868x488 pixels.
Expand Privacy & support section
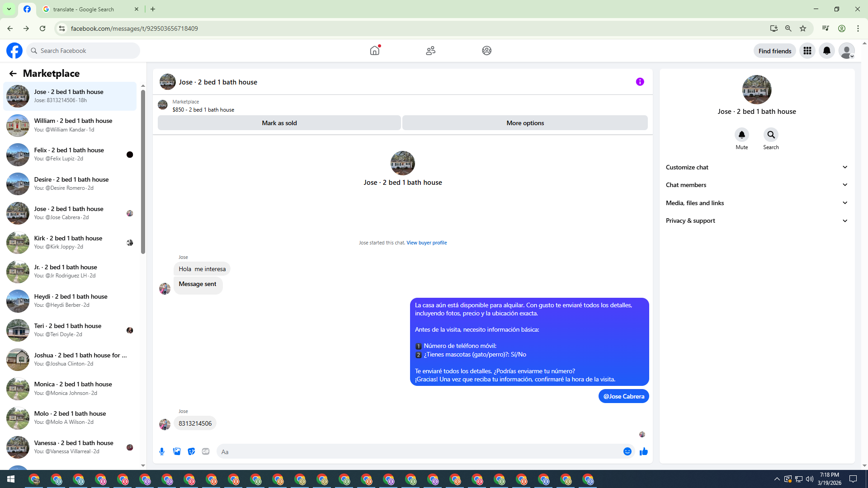756,221
